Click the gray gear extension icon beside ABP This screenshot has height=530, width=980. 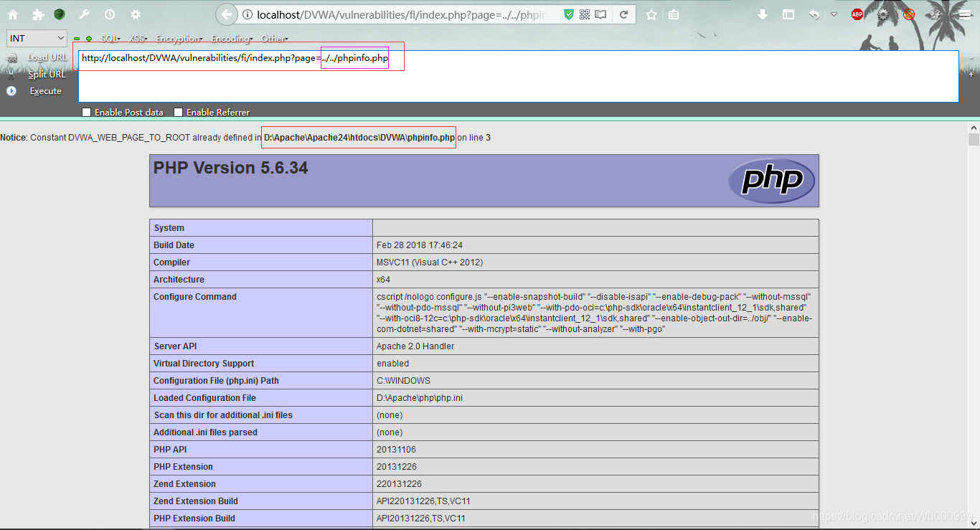pyautogui.click(x=883, y=14)
